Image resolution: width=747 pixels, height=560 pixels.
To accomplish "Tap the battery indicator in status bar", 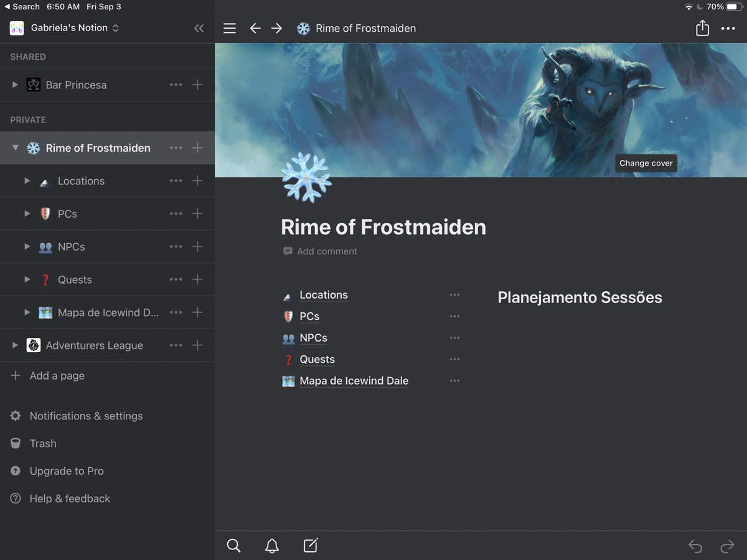I will coord(735,6).
